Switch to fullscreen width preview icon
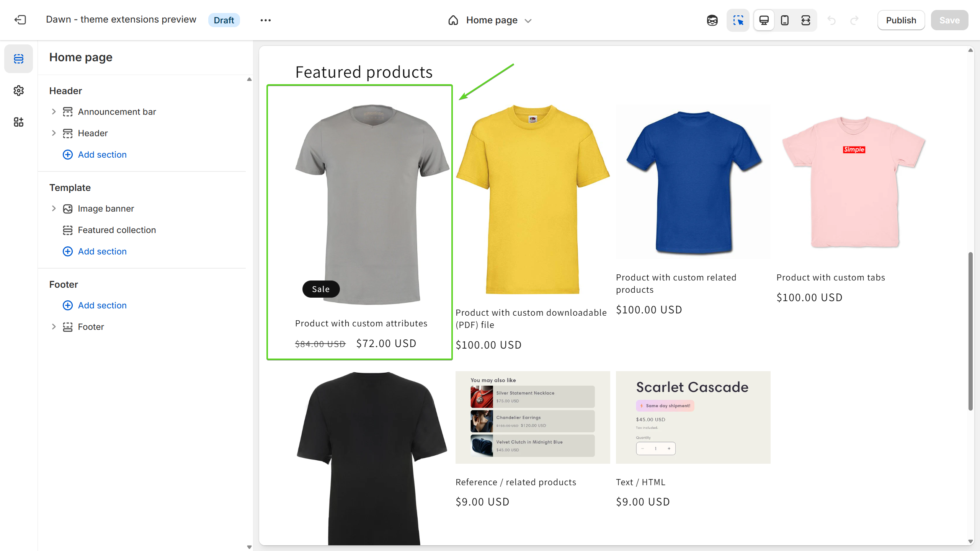 pos(805,20)
